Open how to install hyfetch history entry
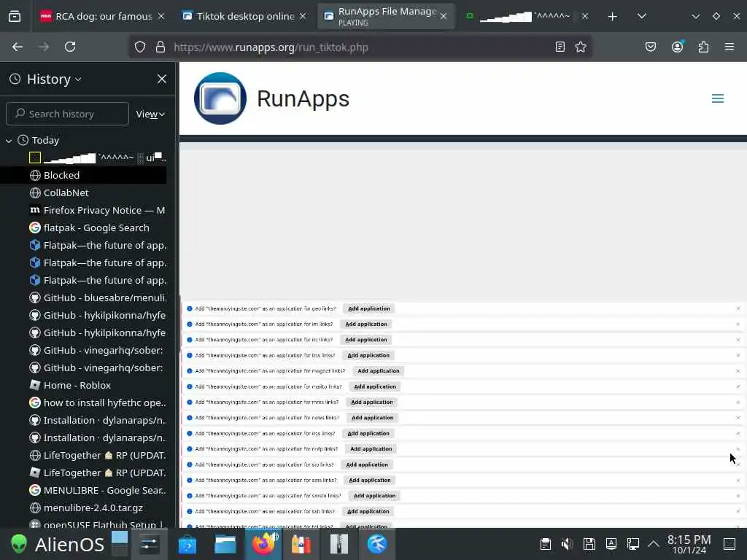This screenshot has height=560, width=747. coord(83,402)
